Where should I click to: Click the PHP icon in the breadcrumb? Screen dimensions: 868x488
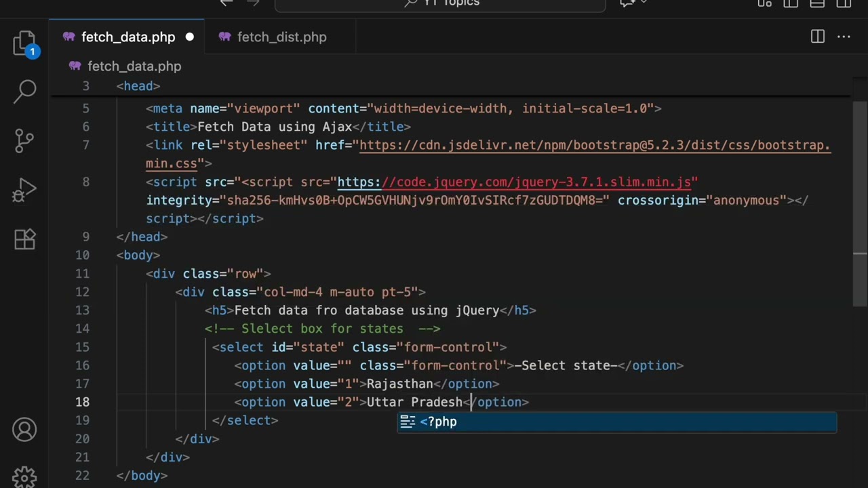pyautogui.click(x=75, y=66)
